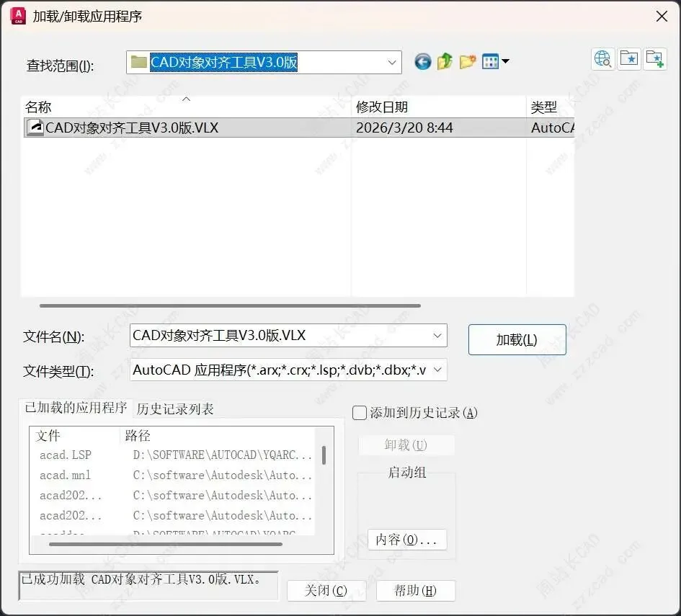Click the date 2026/3/20 8:44 cell
681x616 pixels.
tap(404, 128)
